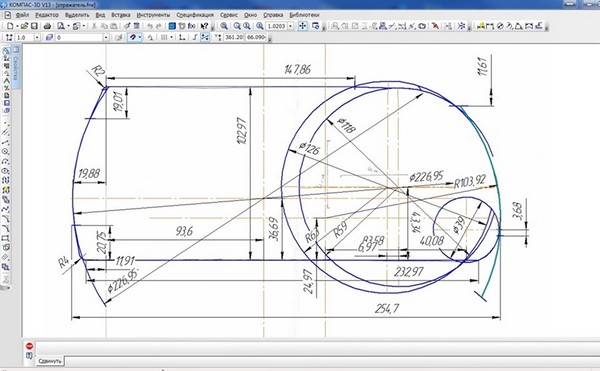600x371 pixels.
Task: Click the X coordinate field 361.20
Action: point(234,37)
